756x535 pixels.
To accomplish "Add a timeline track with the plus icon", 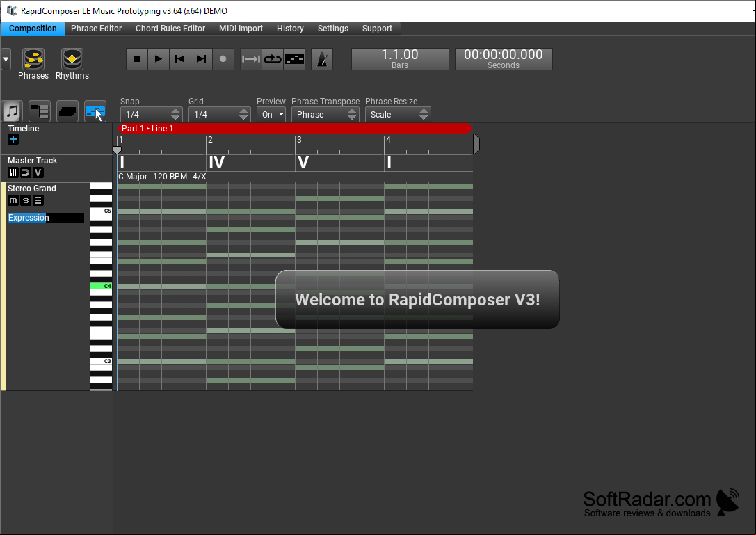I will tap(13, 139).
